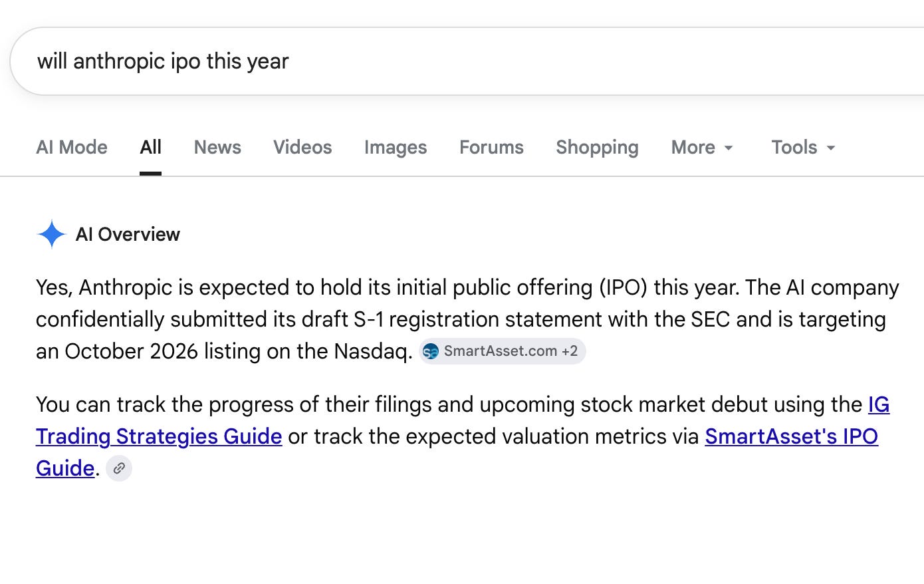924x584 pixels.
Task: Open the Images tab
Action: (396, 147)
